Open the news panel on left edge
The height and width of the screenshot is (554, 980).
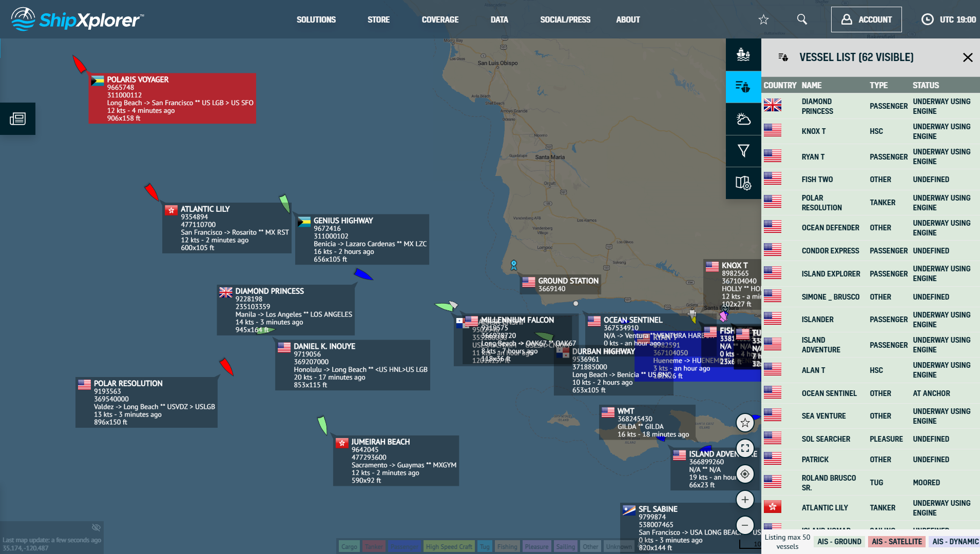pyautogui.click(x=17, y=119)
